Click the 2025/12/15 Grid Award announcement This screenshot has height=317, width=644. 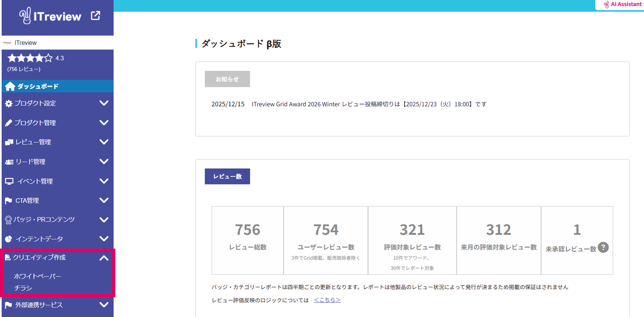coord(349,104)
